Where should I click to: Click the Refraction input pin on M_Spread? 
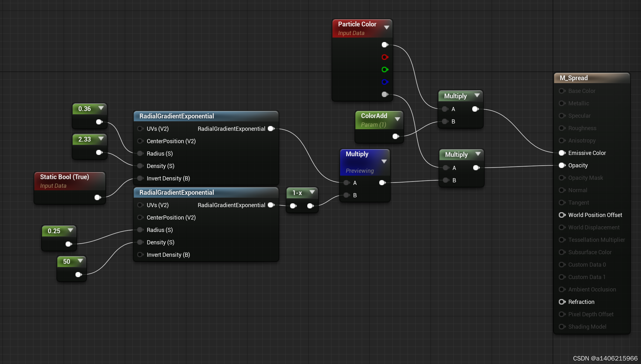pyautogui.click(x=562, y=302)
